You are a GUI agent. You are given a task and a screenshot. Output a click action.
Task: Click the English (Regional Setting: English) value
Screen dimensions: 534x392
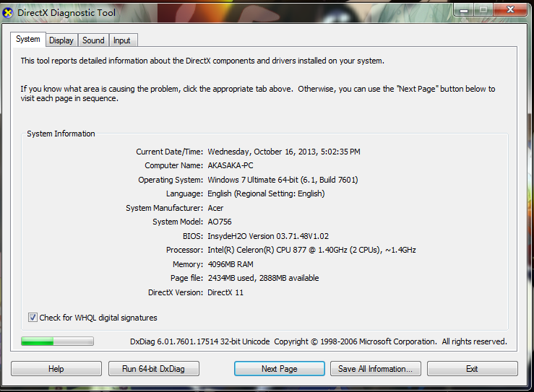266,194
